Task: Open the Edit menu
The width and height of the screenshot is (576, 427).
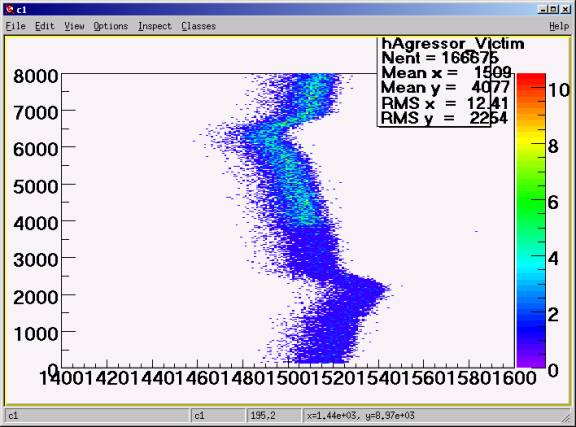Action: [x=45, y=26]
